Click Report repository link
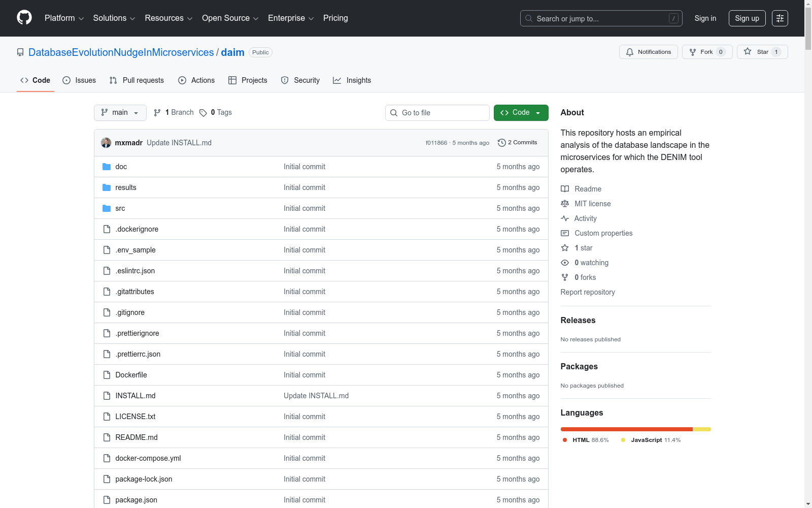This screenshot has width=812, height=508. (x=588, y=292)
